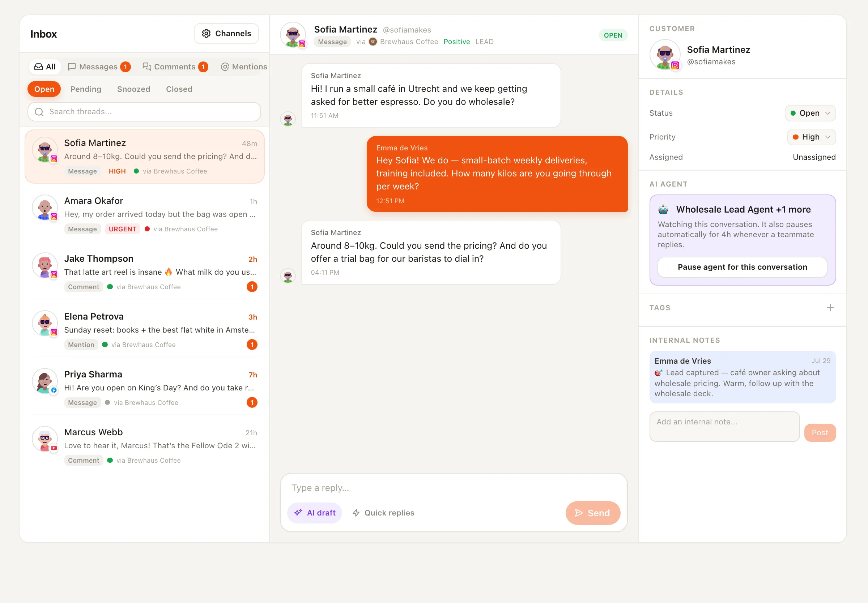
Task: Generate an AI draft reply
Action: (x=314, y=513)
